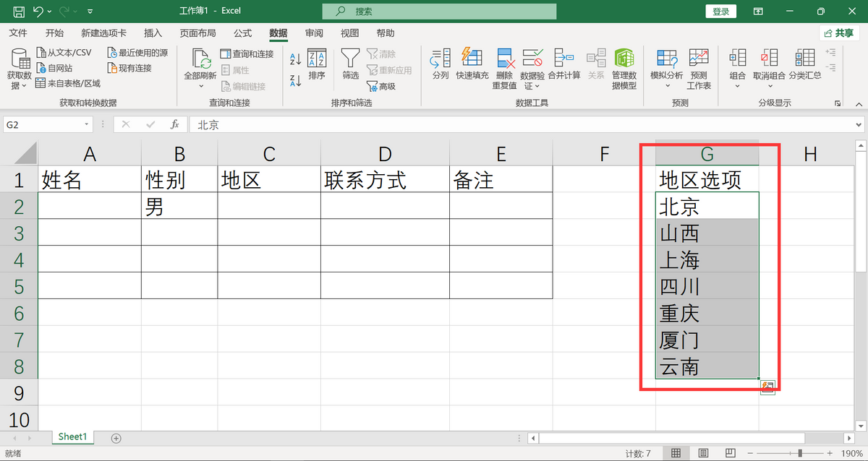Select cell B2 containing 男
Screen dimensions: 868x461
click(x=179, y=206)
